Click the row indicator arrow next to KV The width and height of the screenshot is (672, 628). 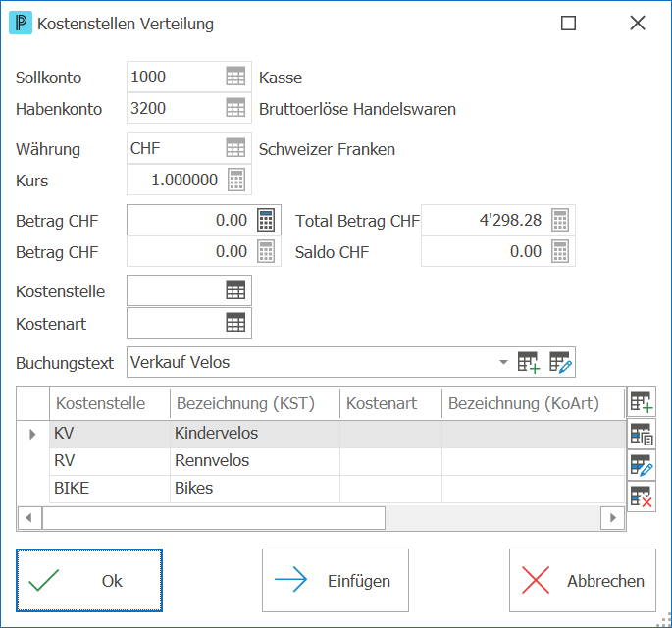point(32,435)
